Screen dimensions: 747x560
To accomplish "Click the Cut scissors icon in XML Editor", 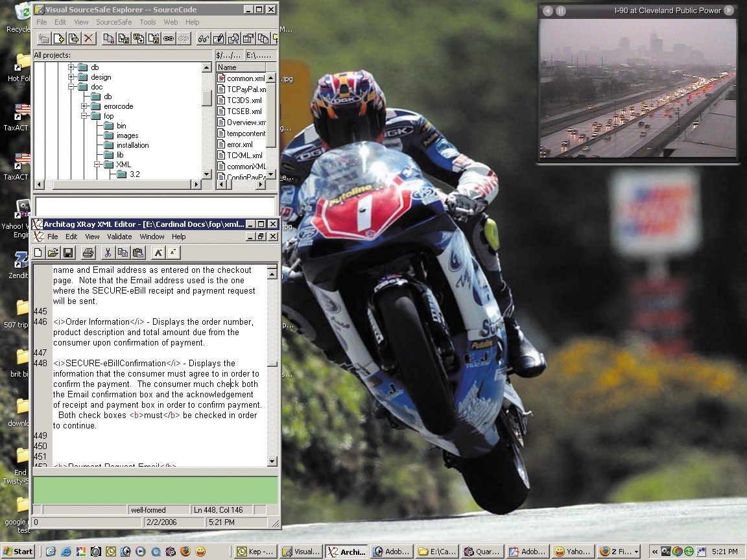I will pos(108,253).
